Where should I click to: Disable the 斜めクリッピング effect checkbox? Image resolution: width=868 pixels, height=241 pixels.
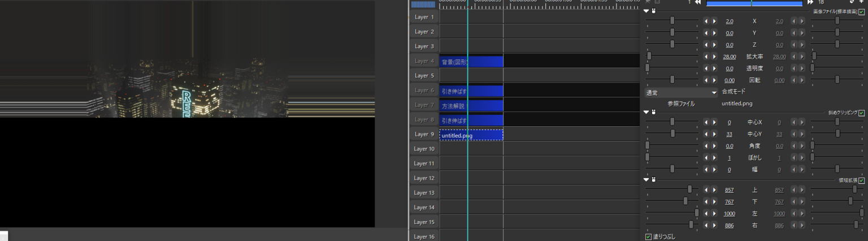click(x=861, y=113)
